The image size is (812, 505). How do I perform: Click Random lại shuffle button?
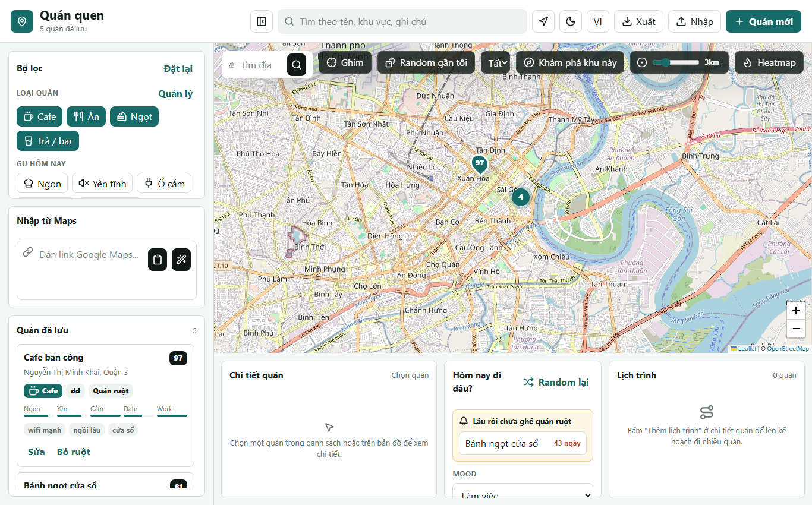[x=556, y=382]
